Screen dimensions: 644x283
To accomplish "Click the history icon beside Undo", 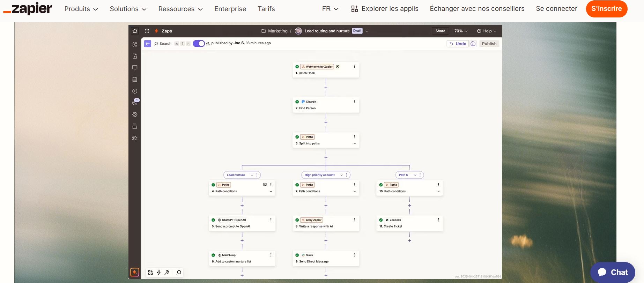I will click(x=473, y=44).
